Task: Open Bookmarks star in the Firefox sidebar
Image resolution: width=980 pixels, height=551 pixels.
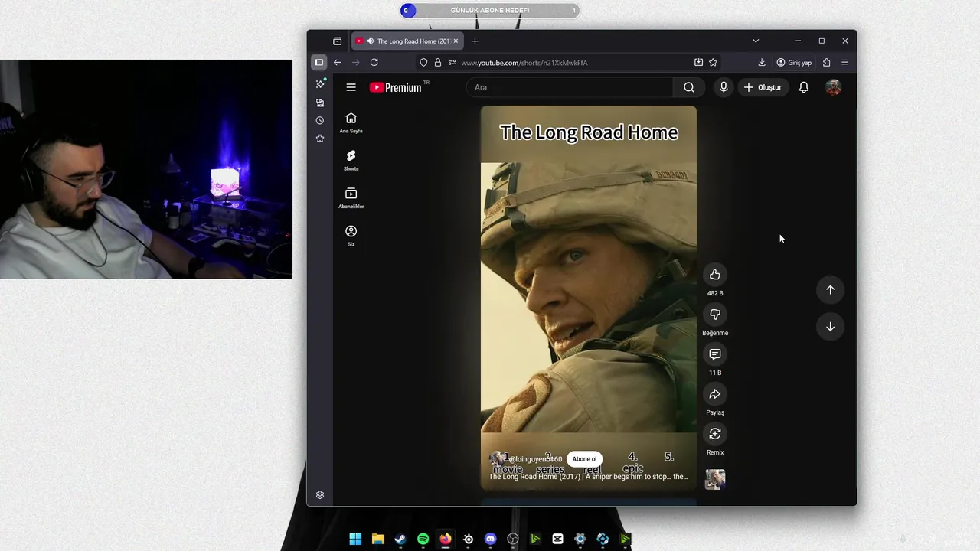Action: click(x=320, y=139)
